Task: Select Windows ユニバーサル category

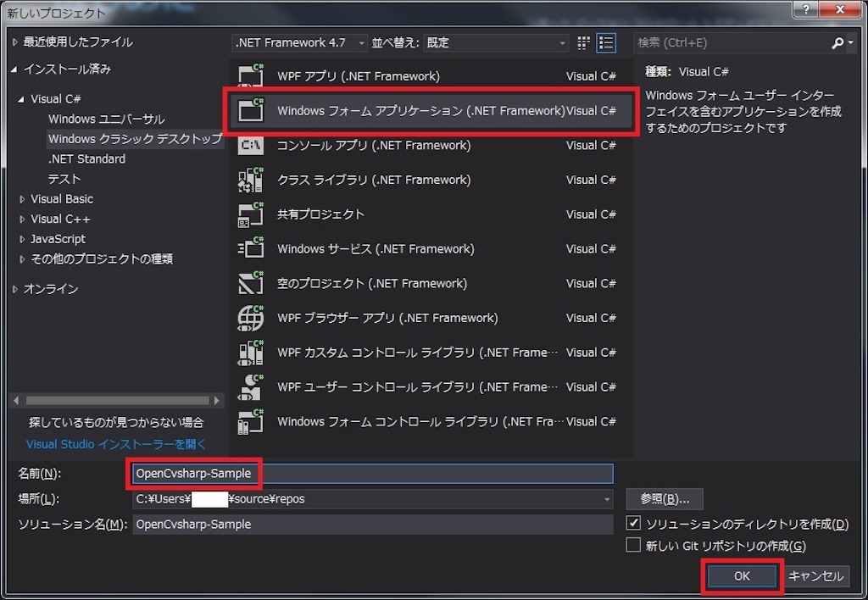Action: coord(106,119)
